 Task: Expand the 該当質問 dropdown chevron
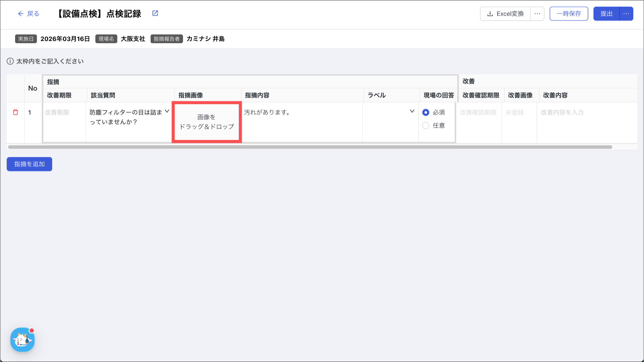point(167,111)
